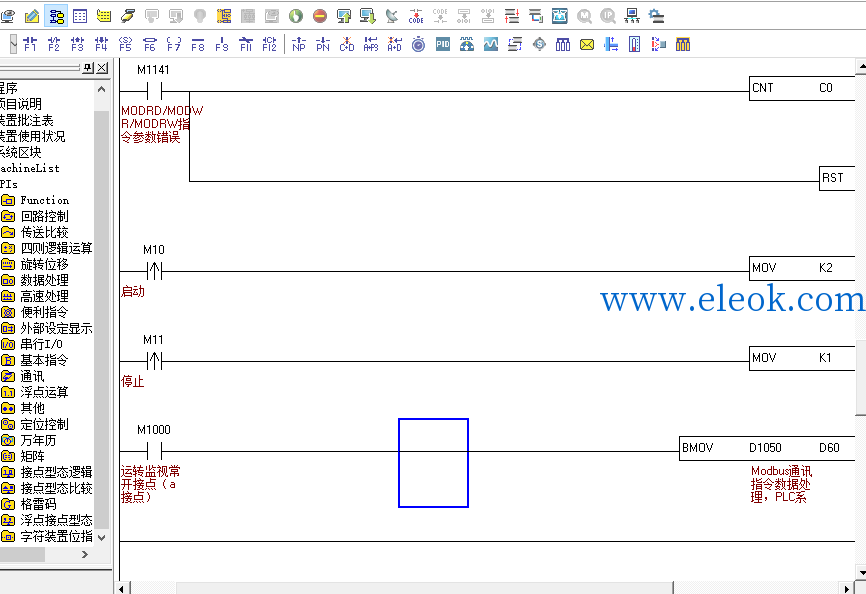Select the BMOV D1050 instruction block

[767, 448]
